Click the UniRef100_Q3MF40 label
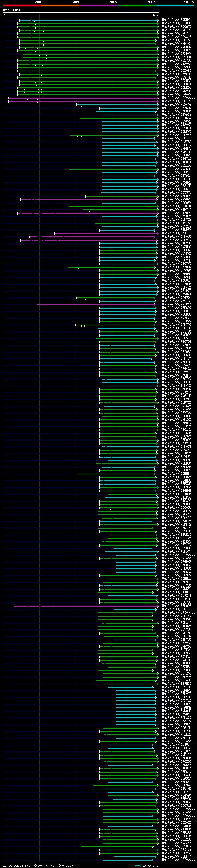Screen dimensions: 197x868 (x=177, y=250)
